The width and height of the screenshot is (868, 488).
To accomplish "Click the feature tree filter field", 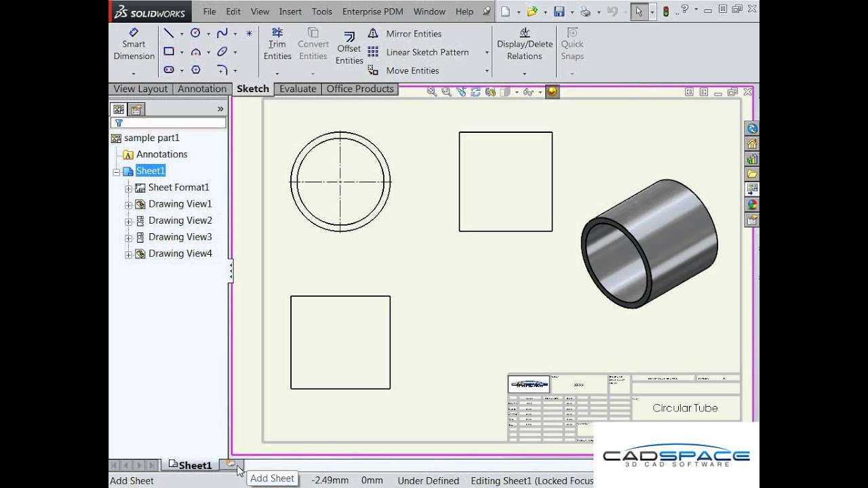I will coord(168,123).
